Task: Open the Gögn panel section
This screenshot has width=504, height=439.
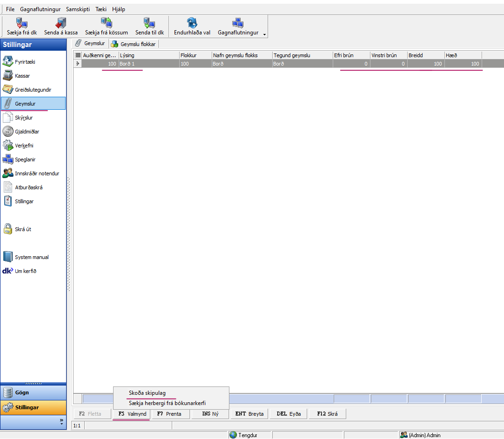Action: click(33, 392)
